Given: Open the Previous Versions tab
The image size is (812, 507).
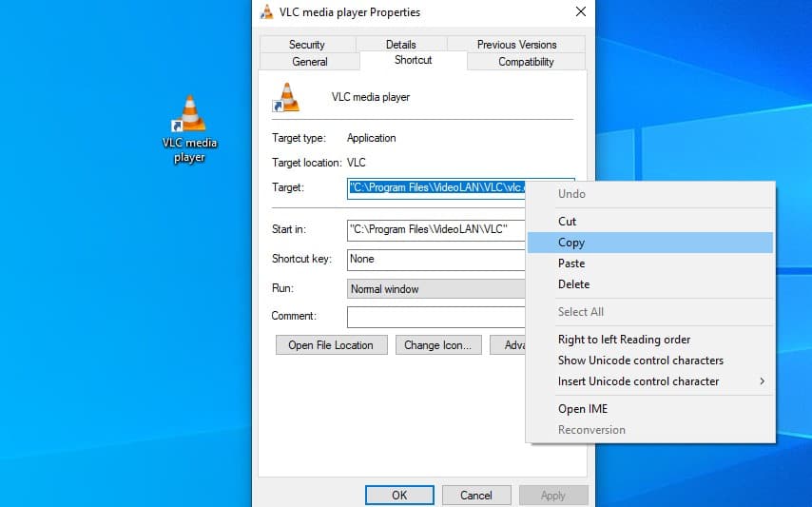Looking at the screenshot, I should tap(517, 45).
